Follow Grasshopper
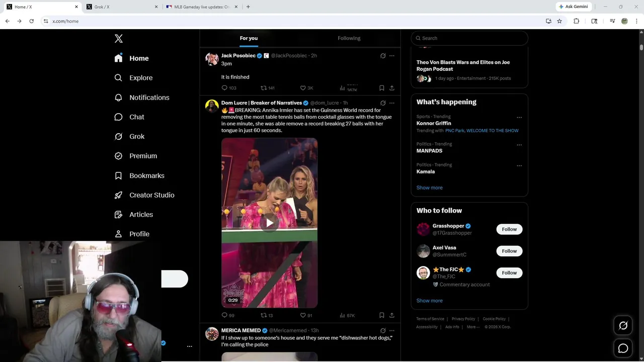Image resolution: width=644 pixels, height=362 pixels. [509, 229]
